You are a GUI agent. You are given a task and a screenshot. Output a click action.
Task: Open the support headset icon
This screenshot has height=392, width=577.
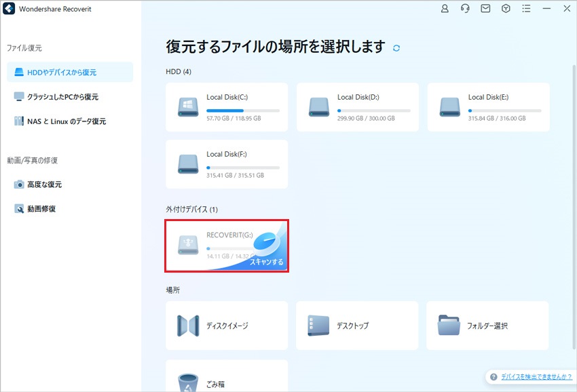(x=465, y=8)
